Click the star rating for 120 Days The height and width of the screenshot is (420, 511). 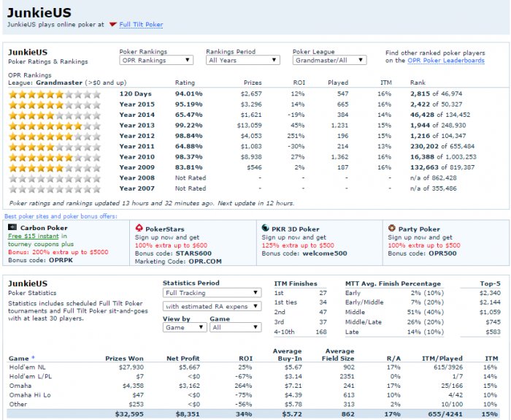pyautogui.click(x=53, y=93)
